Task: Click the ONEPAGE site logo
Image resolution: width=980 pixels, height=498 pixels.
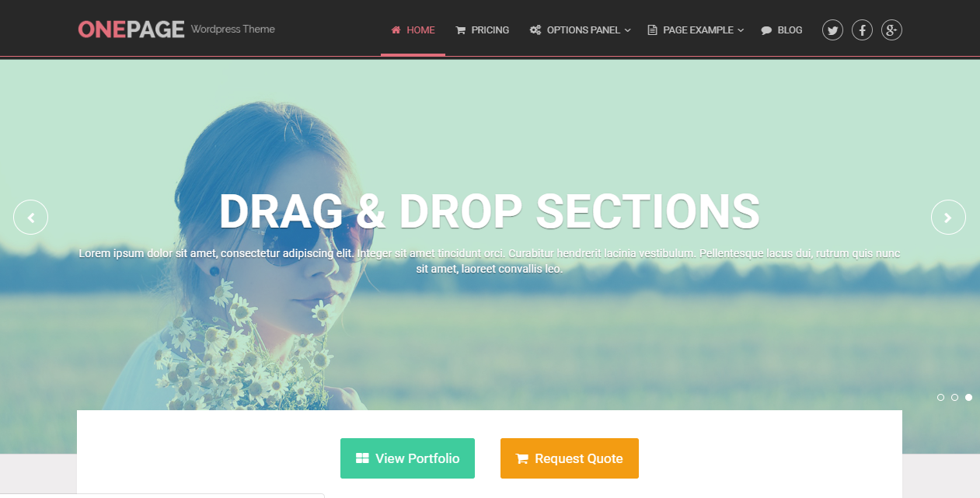Action: coord(131,30)
